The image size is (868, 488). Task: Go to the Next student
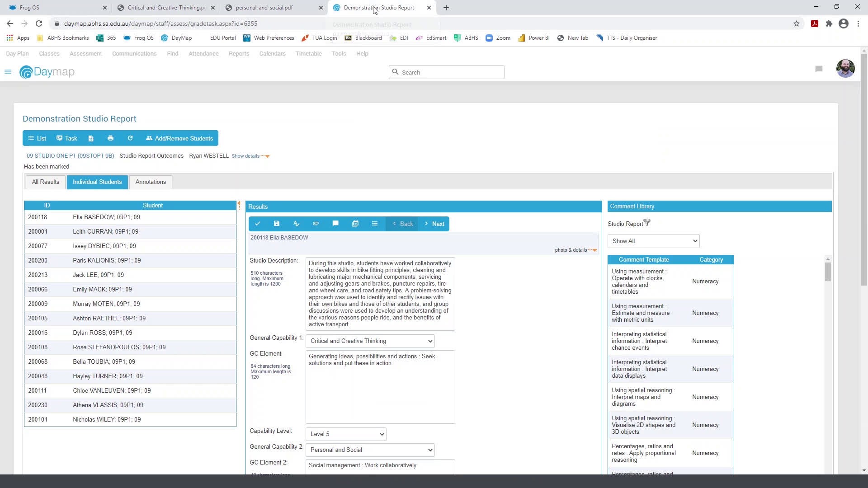434,224
